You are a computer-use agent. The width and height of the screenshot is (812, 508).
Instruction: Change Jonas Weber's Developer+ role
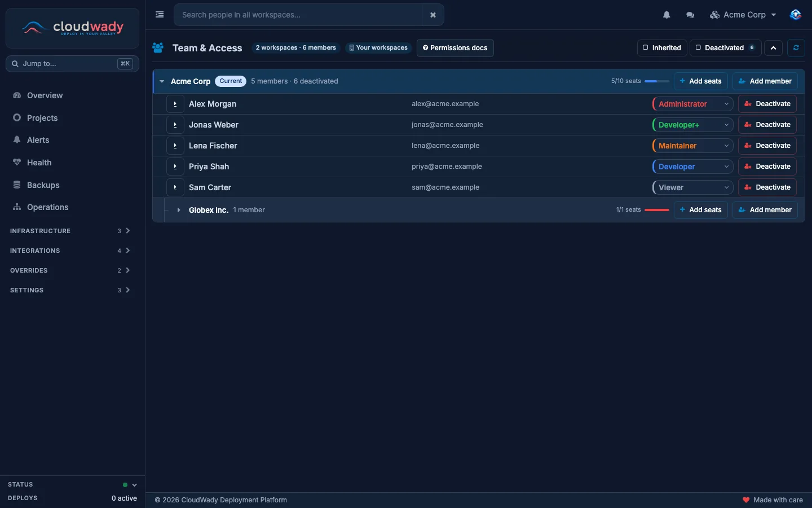pyautogui.click(x=693, y=125)
